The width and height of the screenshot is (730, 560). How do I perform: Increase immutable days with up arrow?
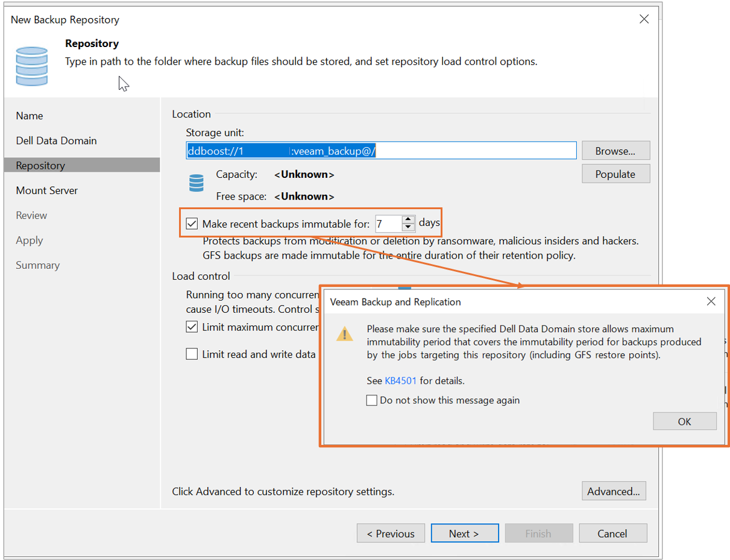pyautogui.click(x=409, y=219)
